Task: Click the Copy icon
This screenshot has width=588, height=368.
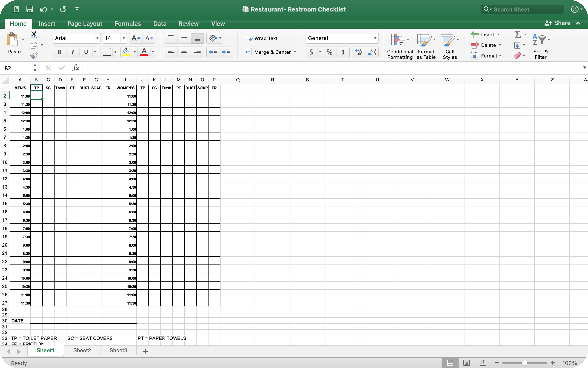Action: 34,45
